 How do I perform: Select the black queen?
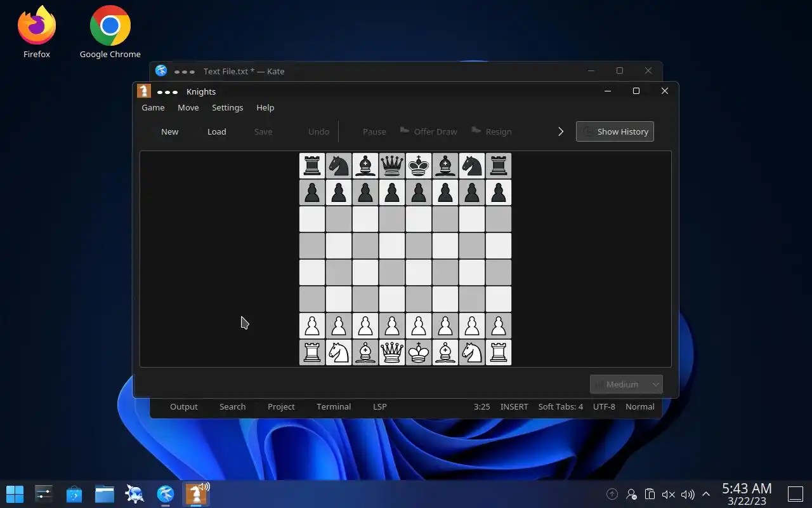(392, 166)
